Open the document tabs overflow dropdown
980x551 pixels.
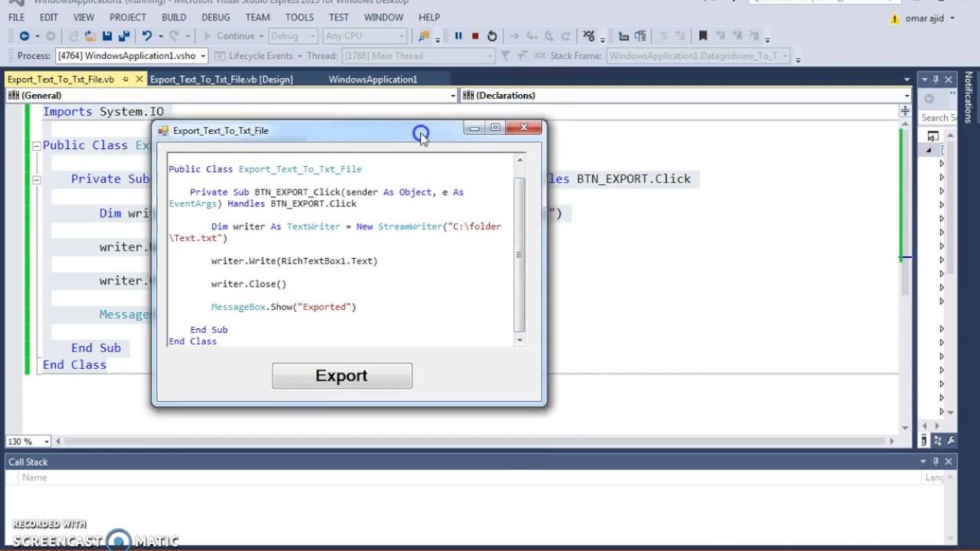907,80
